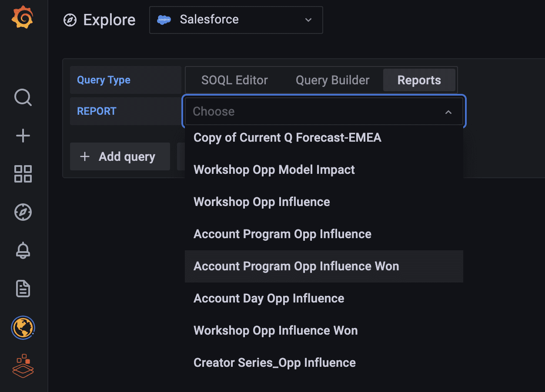
Task: Expand the Salesforce data source dropdown
Action: [x=236, y=20]
